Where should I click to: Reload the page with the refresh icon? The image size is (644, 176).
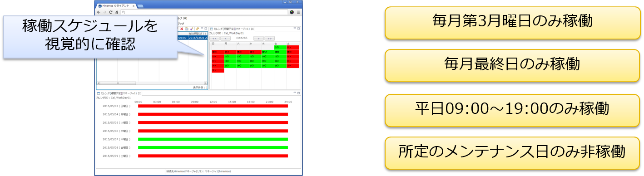coord(111,12)
